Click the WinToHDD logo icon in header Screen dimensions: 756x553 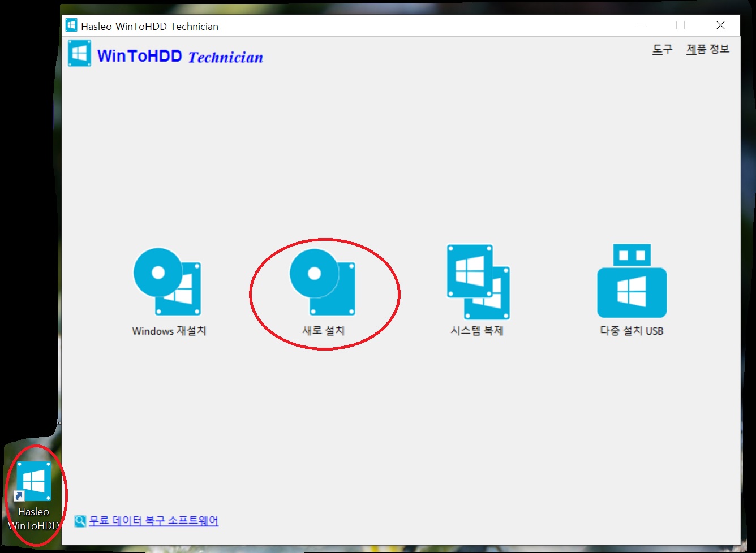pyautogui.click(x=79, y=53)
